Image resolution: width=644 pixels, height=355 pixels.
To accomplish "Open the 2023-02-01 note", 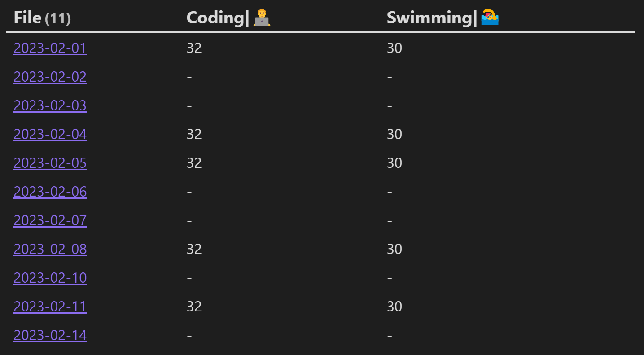I will 50,48.
